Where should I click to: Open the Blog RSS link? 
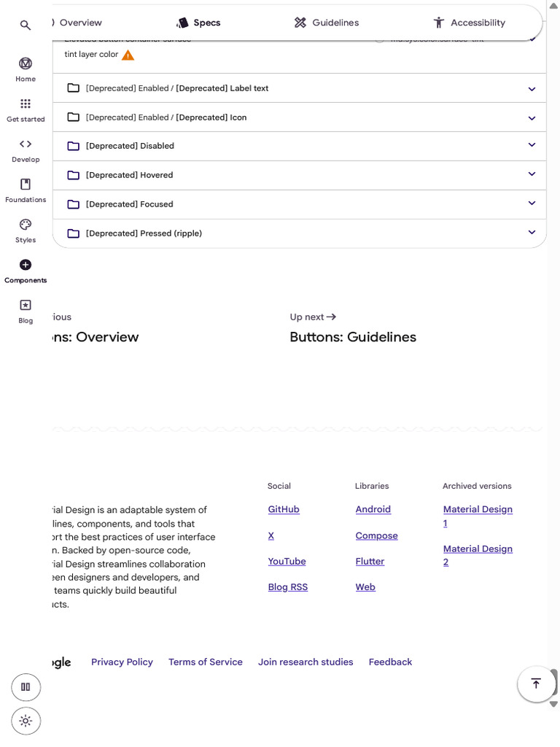point(287,587)
